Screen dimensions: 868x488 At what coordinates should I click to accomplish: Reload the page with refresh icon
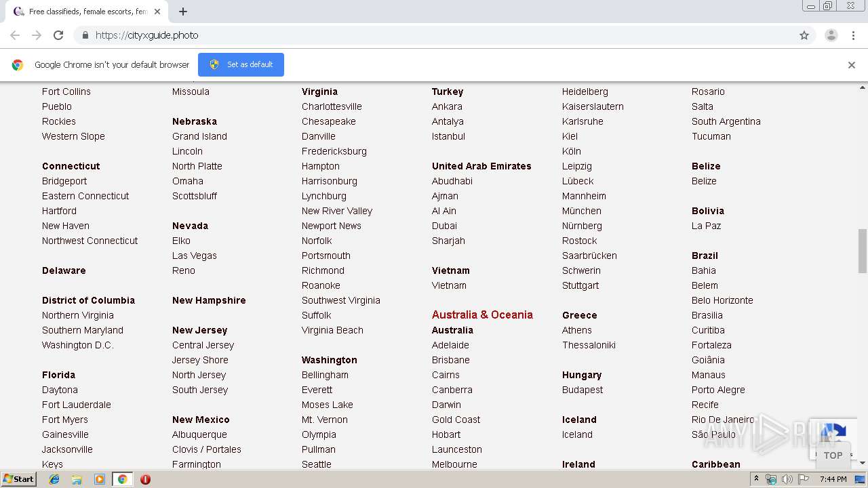pos(58,35)
